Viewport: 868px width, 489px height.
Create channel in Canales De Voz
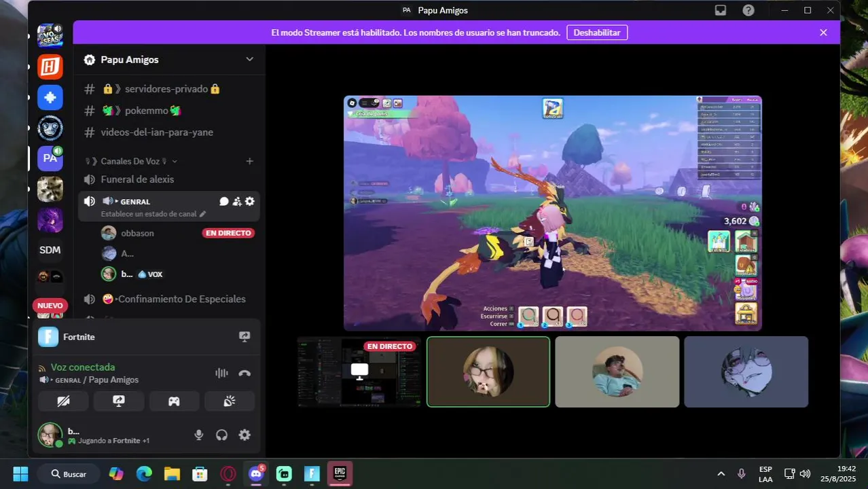pos(249,161)
